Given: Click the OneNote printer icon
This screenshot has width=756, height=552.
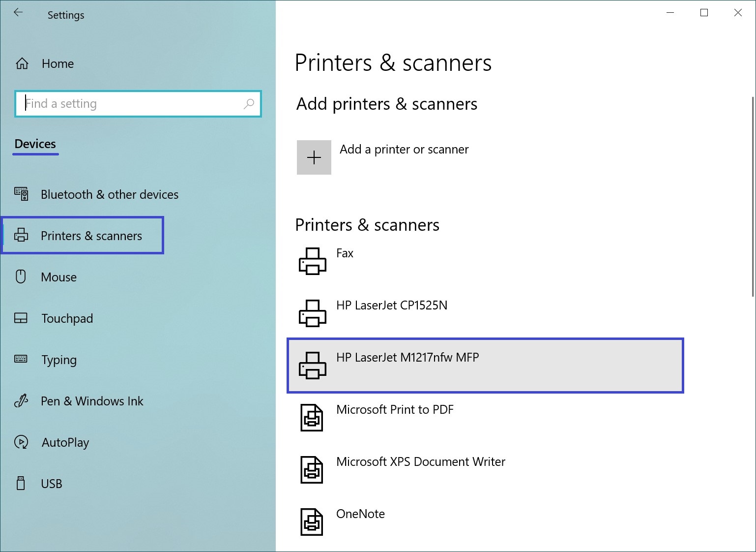Looking at the screenshot, I should (x=312, y=522).
